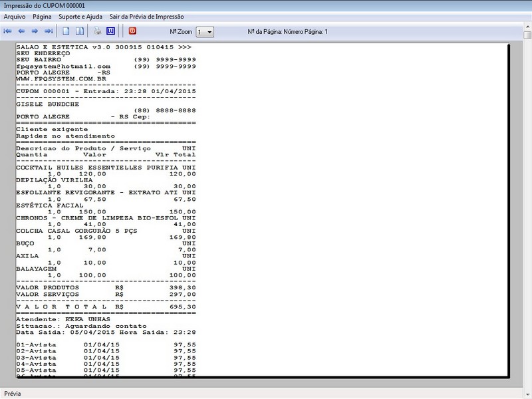
Task: Click Sair da Prévia de Impressão
Action: pyautogui.click(x=146, y=17)
